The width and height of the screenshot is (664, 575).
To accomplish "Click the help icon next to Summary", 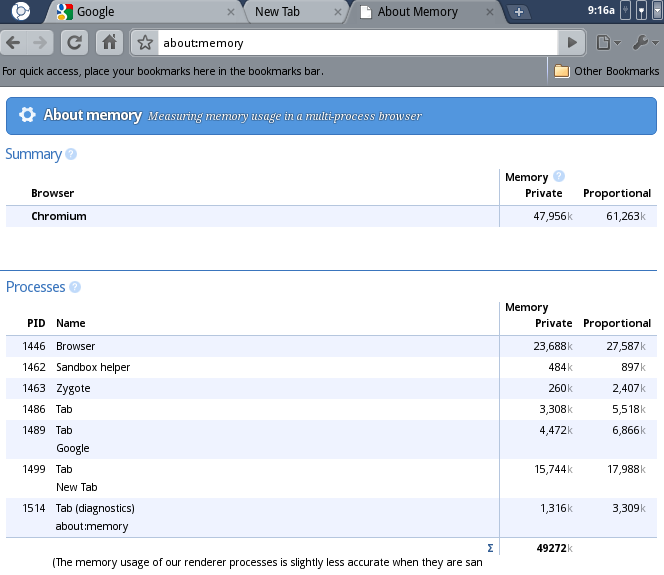I will 71,154.
